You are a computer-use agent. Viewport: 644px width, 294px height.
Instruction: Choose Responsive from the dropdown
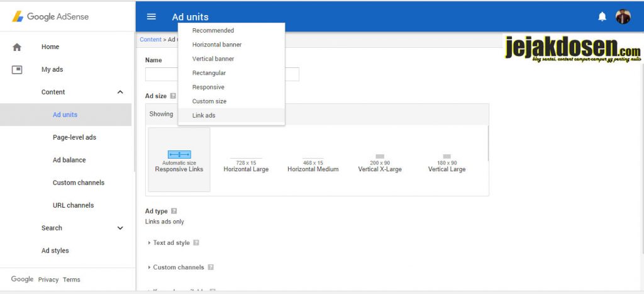click(x=231, y=87)
